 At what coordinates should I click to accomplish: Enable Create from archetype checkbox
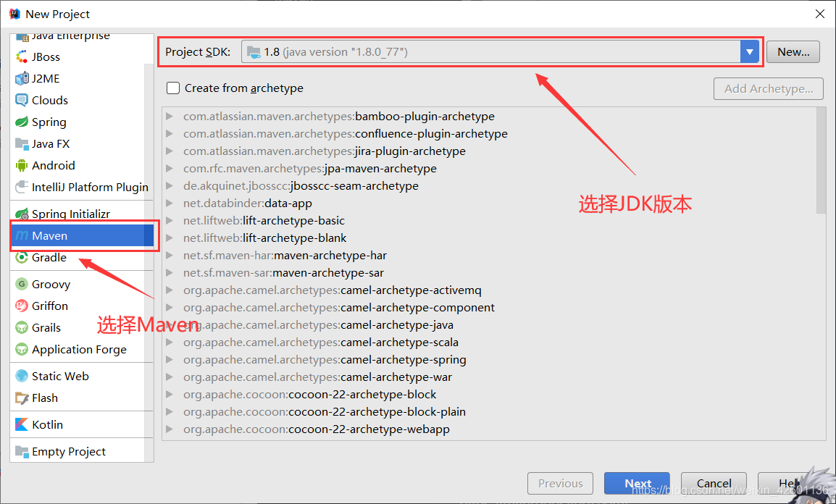(x=172, y=88)
